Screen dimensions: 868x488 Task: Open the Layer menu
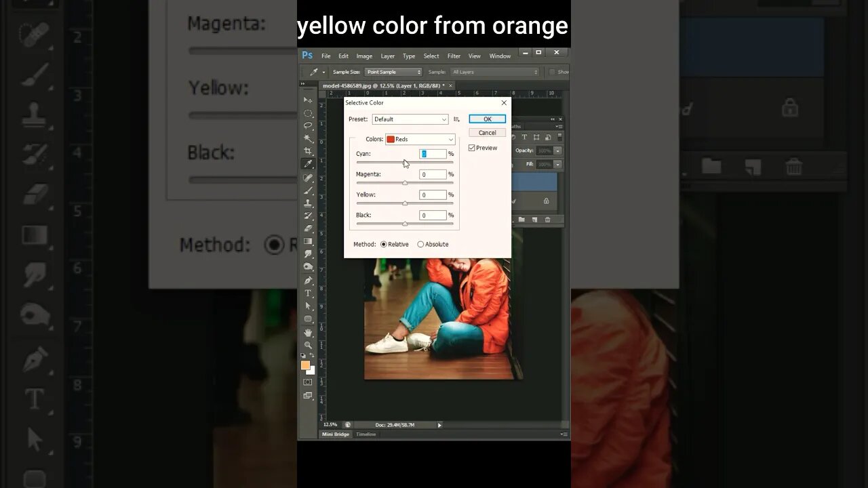coord(388,56)
